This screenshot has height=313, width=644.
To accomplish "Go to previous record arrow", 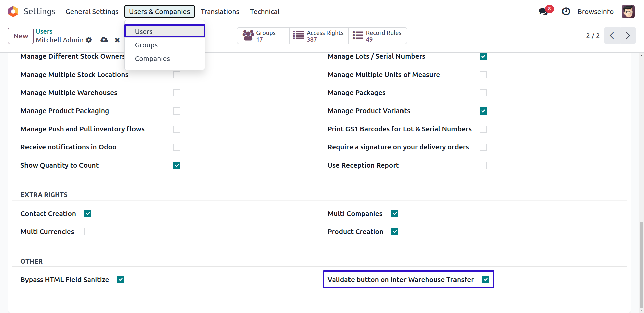I will 612,36.
